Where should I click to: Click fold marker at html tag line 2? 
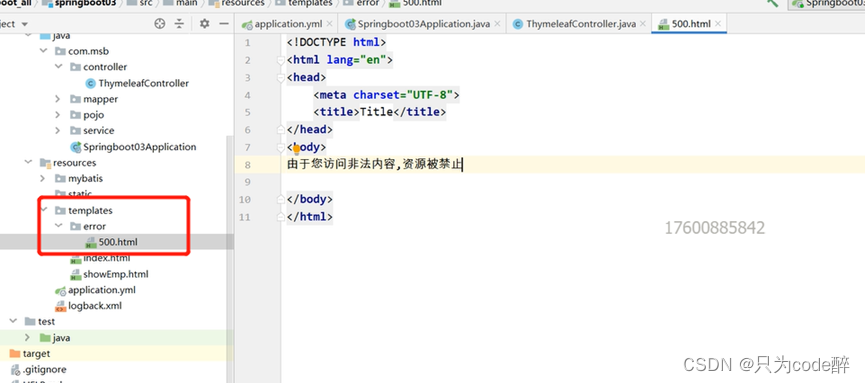[281, 60]
